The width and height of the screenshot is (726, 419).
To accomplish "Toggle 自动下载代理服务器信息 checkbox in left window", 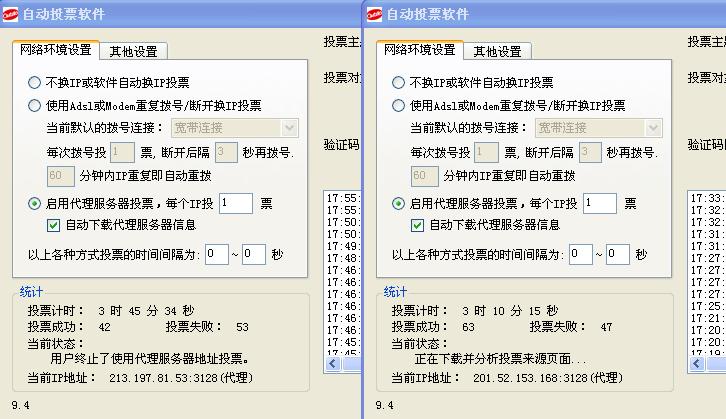I will [x=54, y=225].
